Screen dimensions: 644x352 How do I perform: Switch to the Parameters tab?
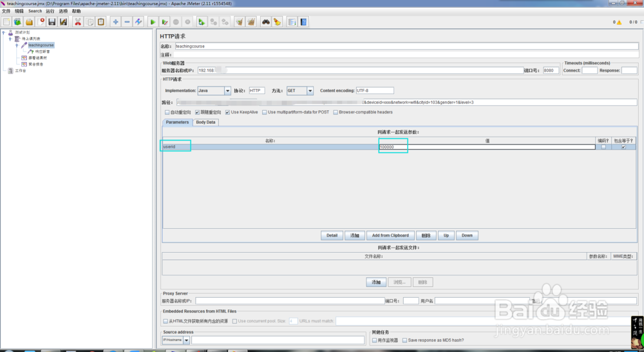click(177, 122)
